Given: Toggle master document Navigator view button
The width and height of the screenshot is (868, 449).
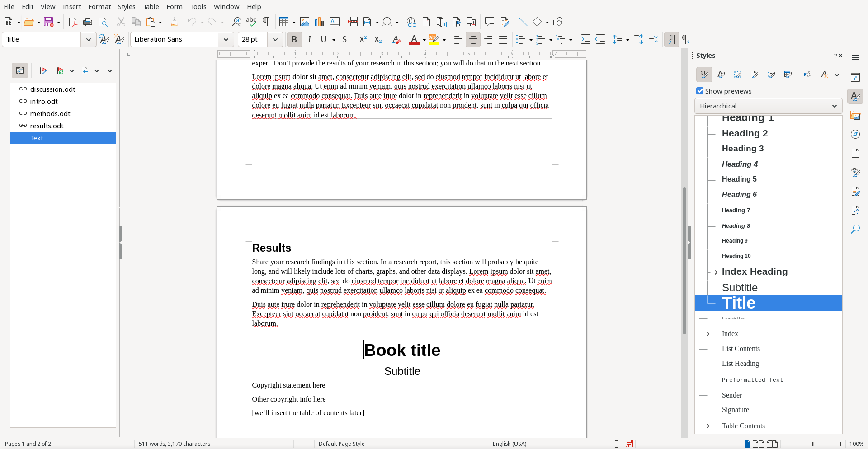Looking at the screenshot, I should click(x=20, y=70).
